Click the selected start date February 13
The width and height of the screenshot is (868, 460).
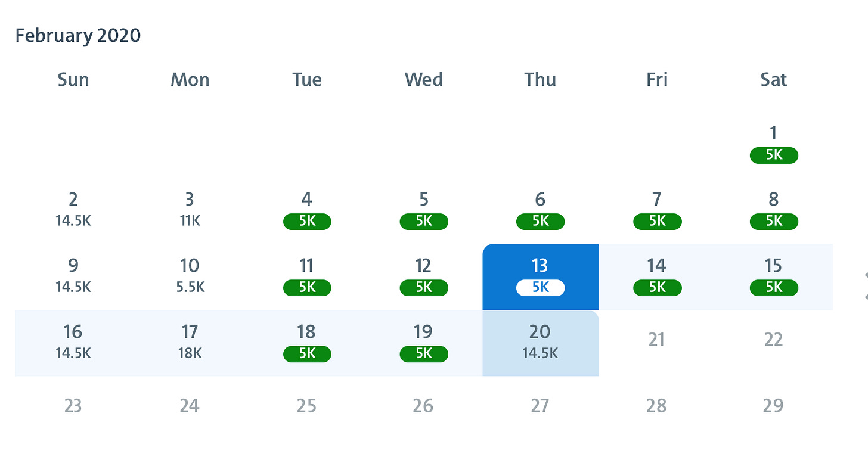click(x=540, y=277)
